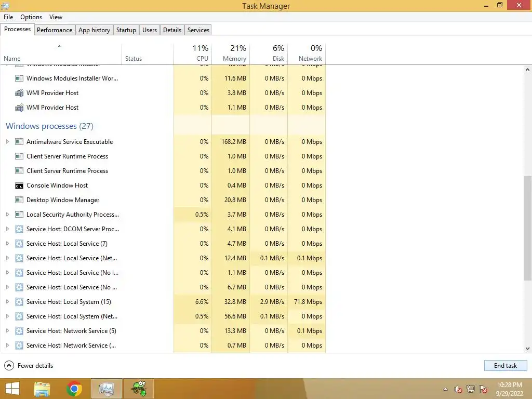
Task: Sort by the Memory column header
Action: [x=231, y=54]
